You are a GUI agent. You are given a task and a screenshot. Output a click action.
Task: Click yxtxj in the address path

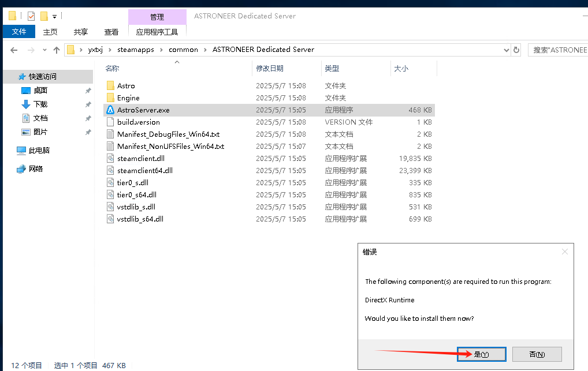click(95, 50)
